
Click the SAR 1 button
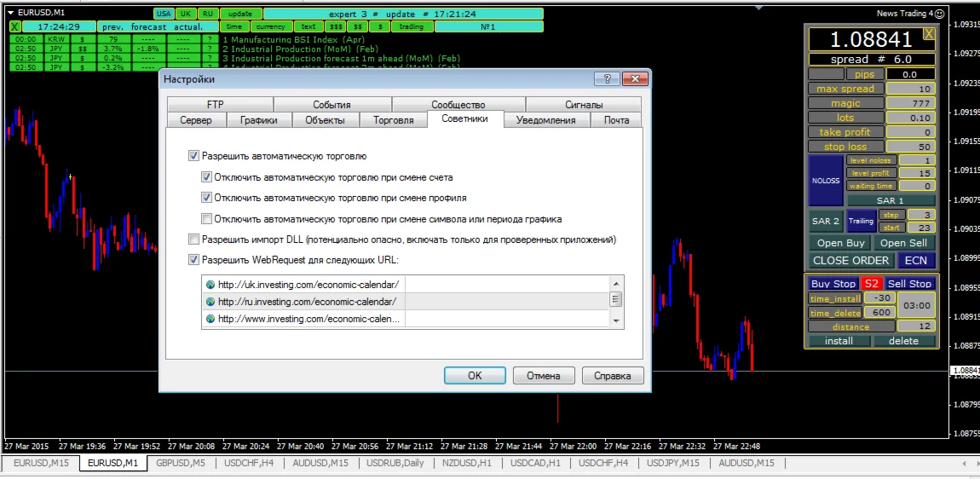point(891,201)
